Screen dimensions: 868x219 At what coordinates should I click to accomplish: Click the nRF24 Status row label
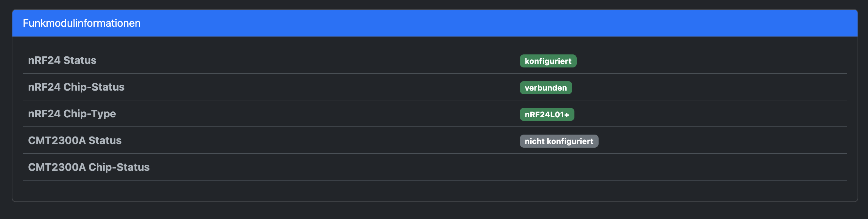62,61
